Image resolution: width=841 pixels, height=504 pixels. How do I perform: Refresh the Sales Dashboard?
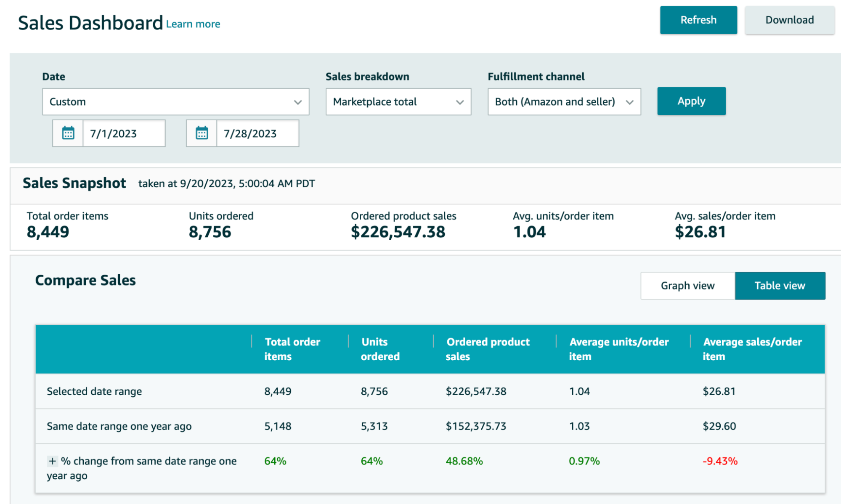tap(698, 20)
